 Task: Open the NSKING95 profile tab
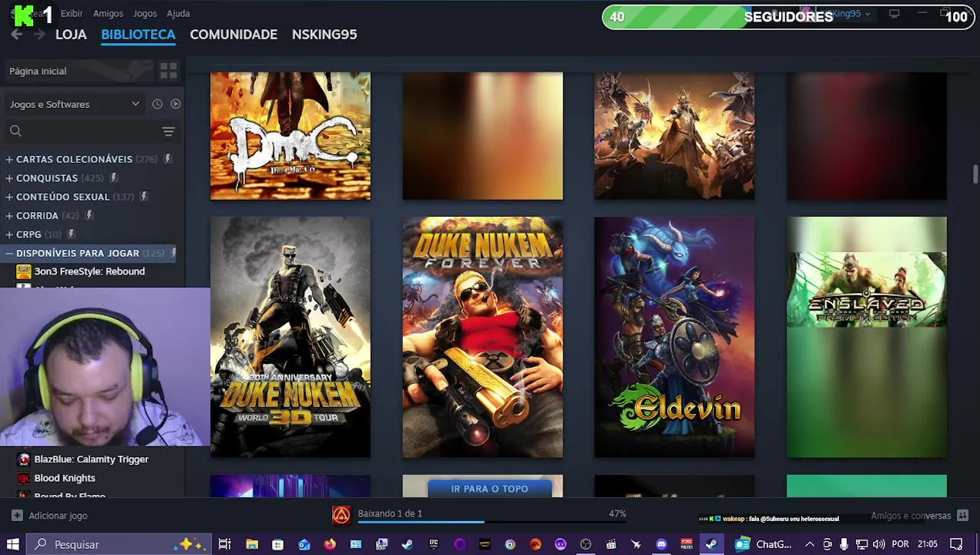pyautogui.click(x=324, y=35)
